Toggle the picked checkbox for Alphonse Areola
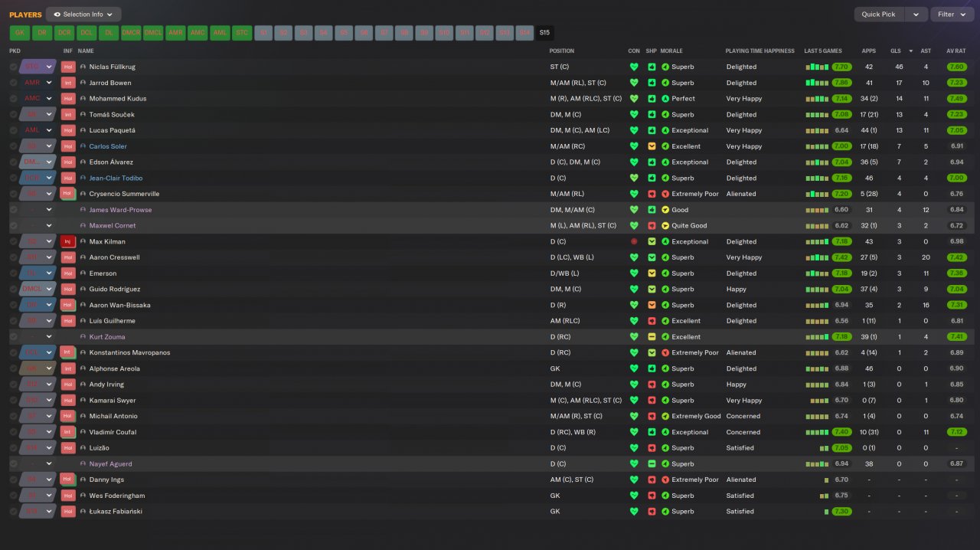 pyautogui.click(x=13, y=368)
